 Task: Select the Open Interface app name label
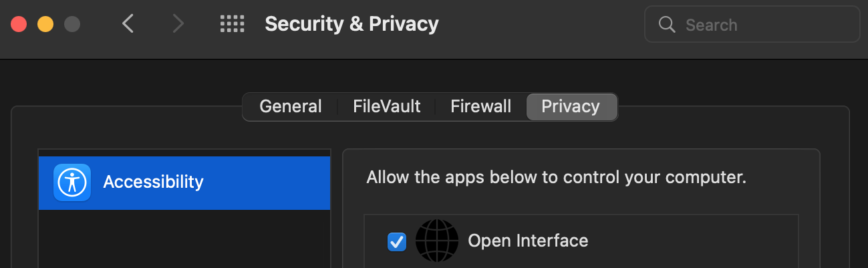click(x=528, y=241)
